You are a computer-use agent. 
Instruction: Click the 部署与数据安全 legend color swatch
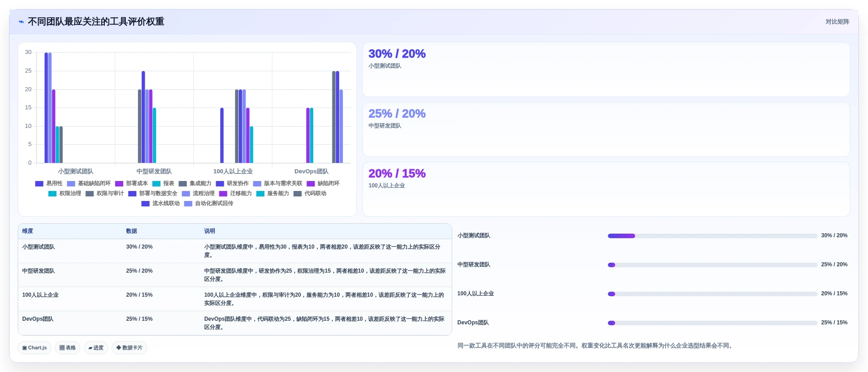[x=132, y=194]
